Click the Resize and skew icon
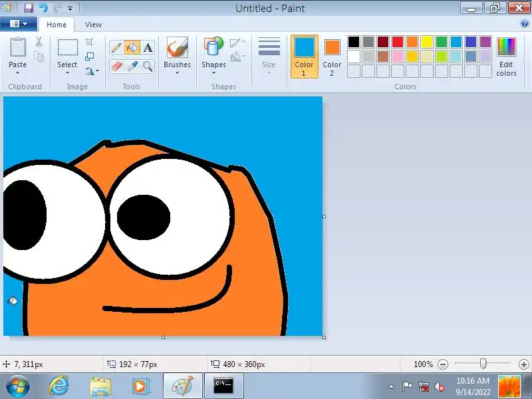Viewport: 532px width, 399px height. tap(89, 57)
